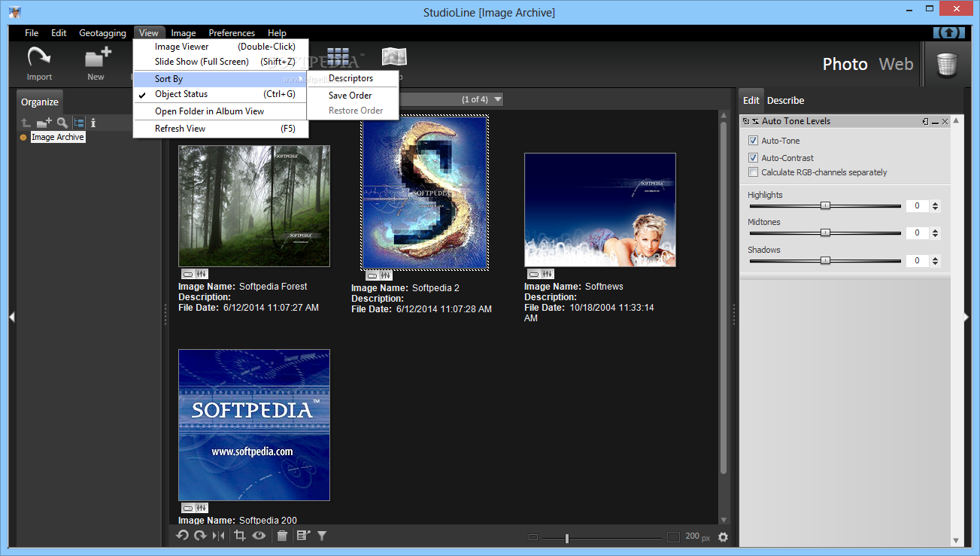Viewport: 980px width, 556px height.
Task: Select Descriptors in the Sort By submenu
Action: coord(353,78)
